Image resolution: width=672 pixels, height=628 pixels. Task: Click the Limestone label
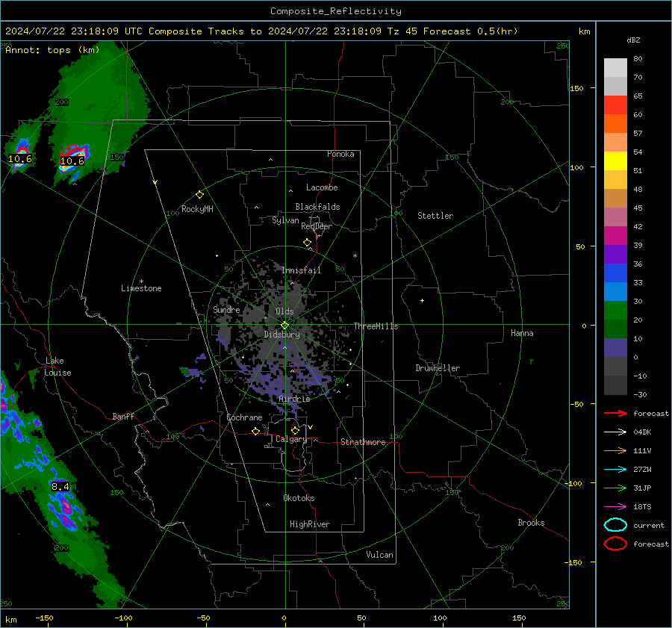click(141, 288)
